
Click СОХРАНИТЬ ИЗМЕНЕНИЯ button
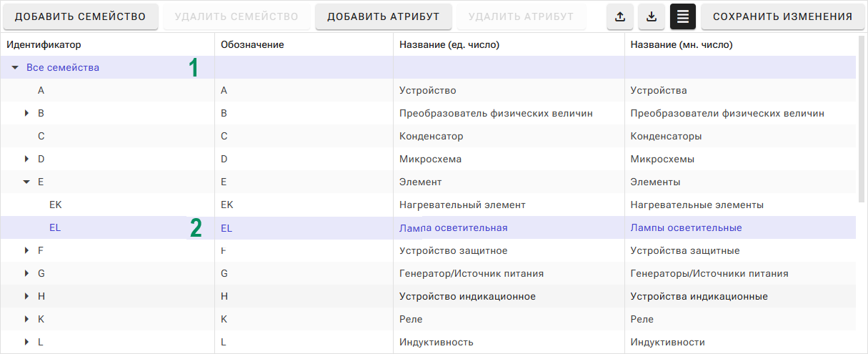click(783, 16)
